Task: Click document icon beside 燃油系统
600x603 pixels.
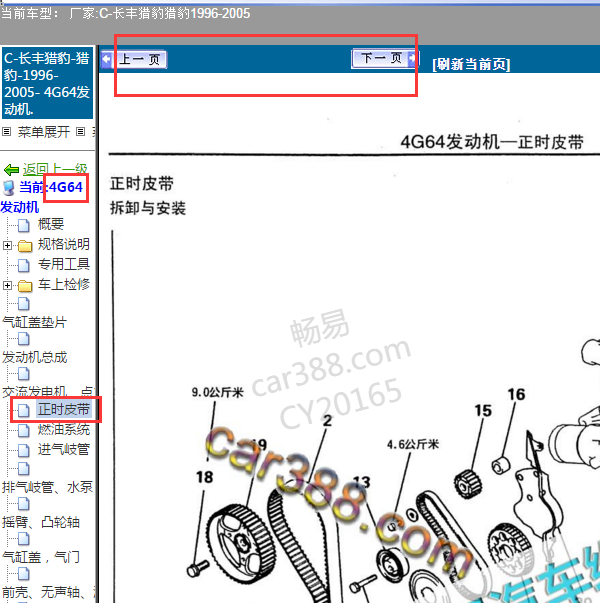Action: tap(24, 430)
